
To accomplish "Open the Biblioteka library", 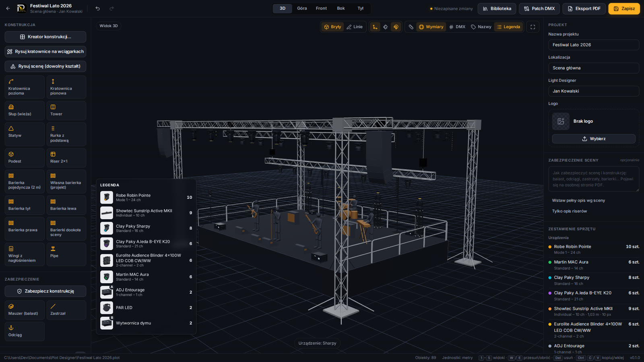I will 497,8.
